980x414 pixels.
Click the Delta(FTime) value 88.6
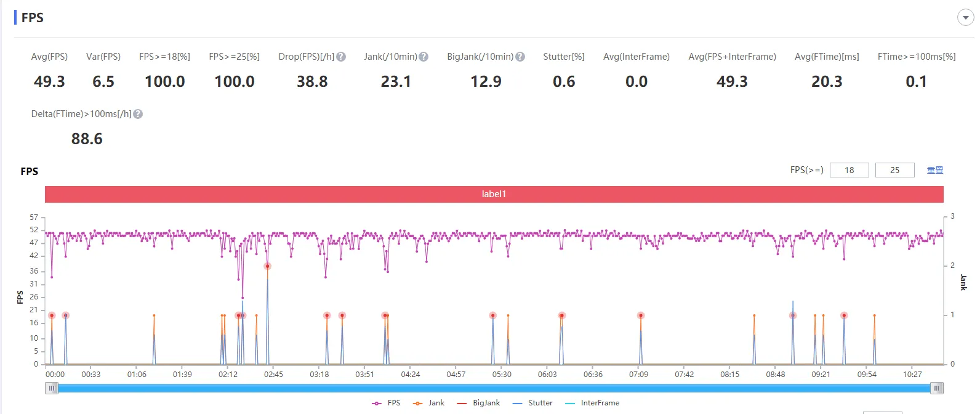[x=87, y=139]
